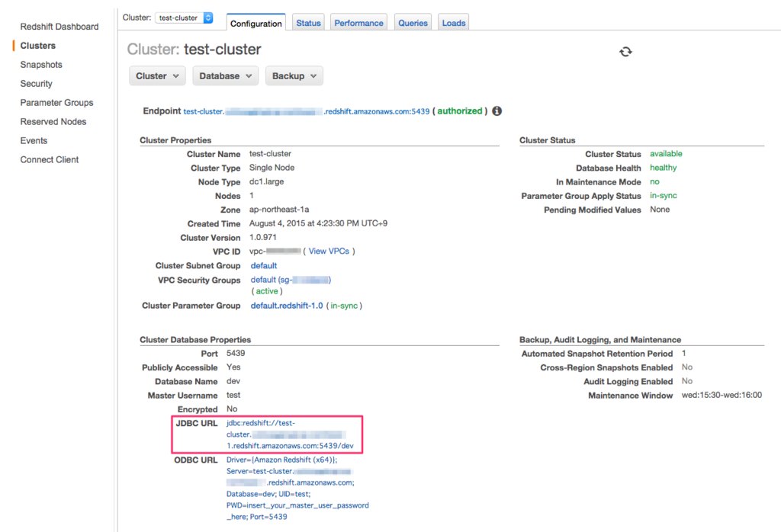
Task: Open Events in the sidebar
Action: click(34, 141)
